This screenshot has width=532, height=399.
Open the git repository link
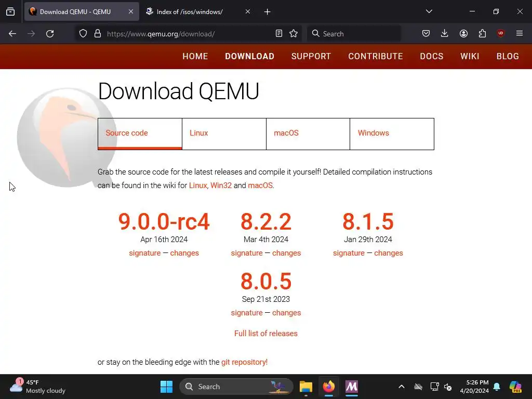coord(244,362)
